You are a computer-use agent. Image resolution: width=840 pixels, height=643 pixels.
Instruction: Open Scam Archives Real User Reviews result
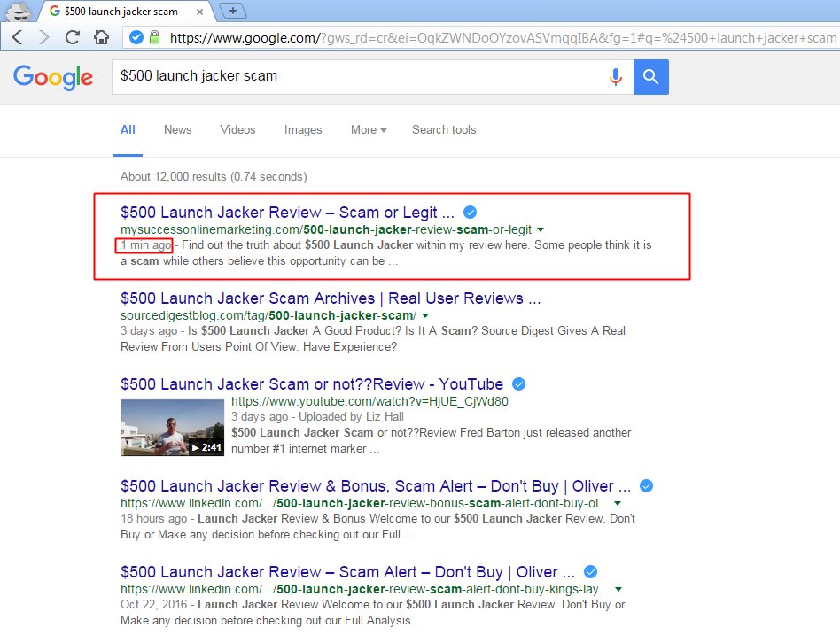click(331, 298)
